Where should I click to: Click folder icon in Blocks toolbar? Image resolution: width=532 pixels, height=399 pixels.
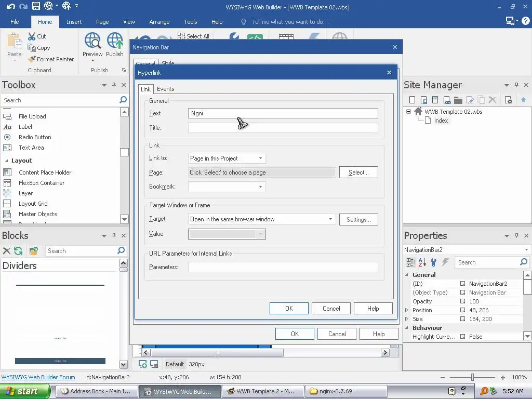point(33,251)
